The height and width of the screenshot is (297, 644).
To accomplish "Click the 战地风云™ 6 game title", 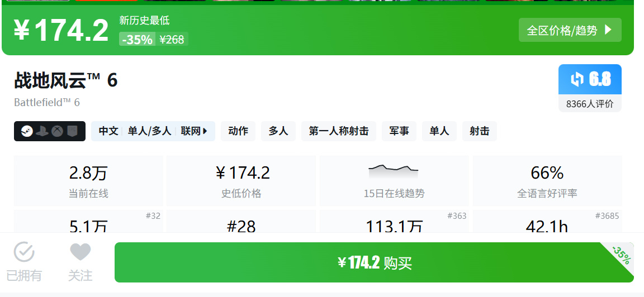I will click(x=66, y=80).
